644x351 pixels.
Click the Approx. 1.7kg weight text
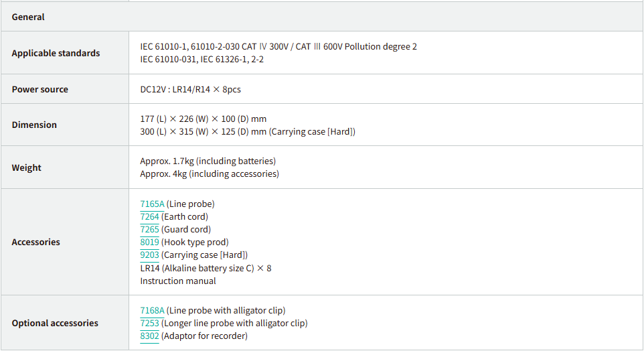[208, 161]
